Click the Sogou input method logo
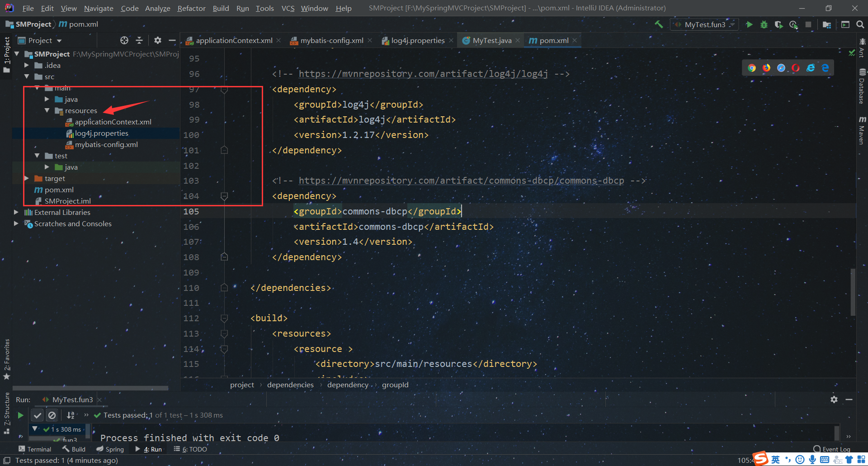 (x=761, y=458)
